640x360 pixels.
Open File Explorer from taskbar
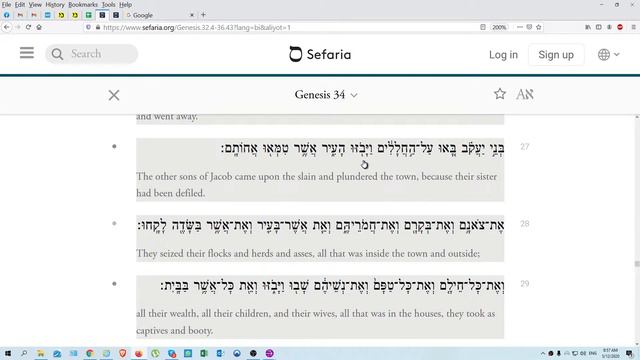coord(40,353)
